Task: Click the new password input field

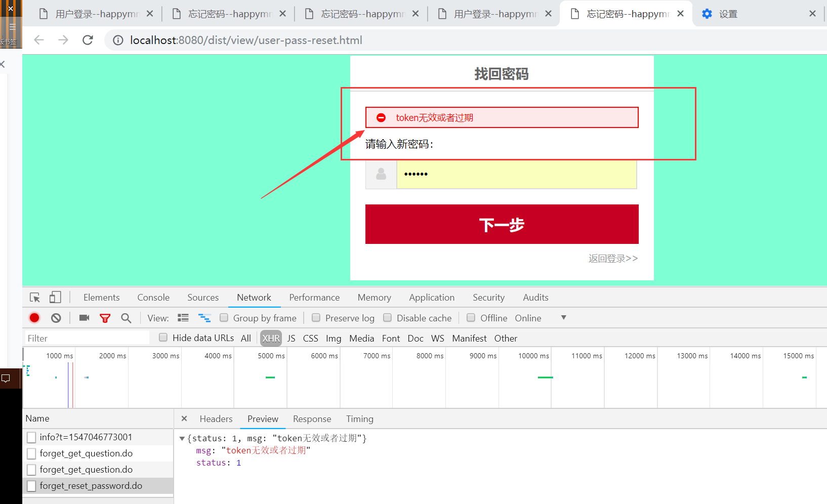Action: (x=517, y=175)
